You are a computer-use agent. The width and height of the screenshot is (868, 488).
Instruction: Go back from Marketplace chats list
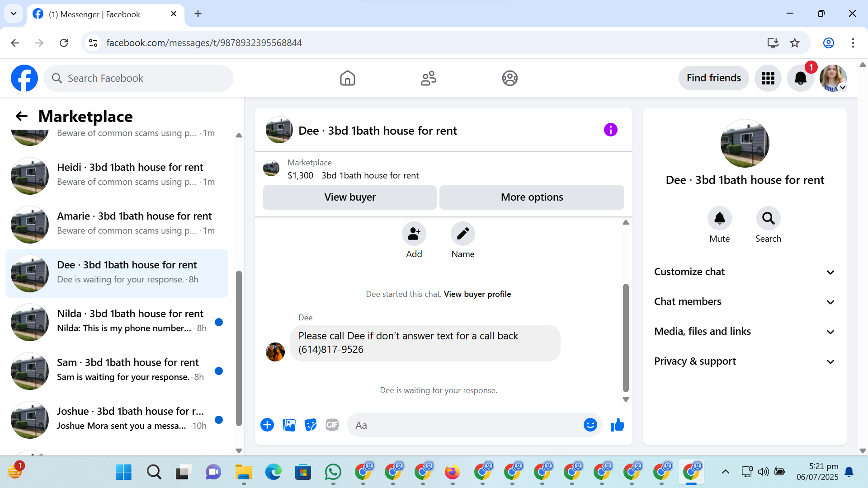click(x=22, y=116)
